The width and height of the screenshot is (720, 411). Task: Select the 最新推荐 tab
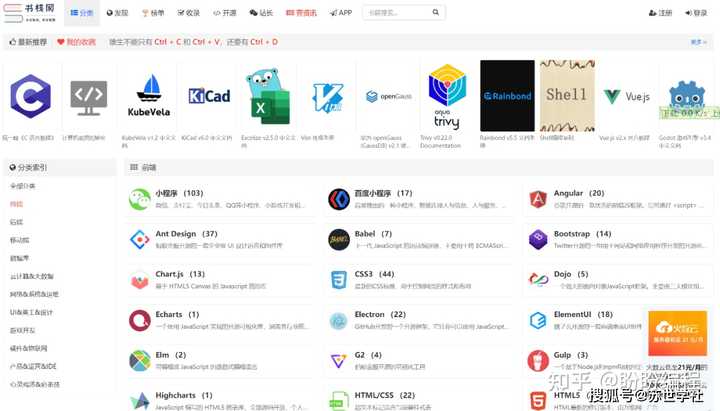click(x=28, y=42)
